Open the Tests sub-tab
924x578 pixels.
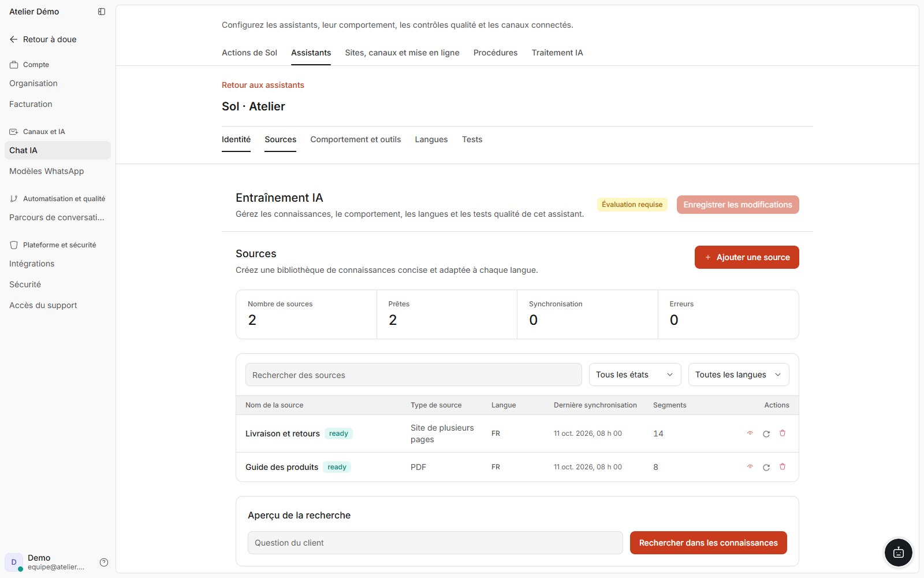[472, 139]
